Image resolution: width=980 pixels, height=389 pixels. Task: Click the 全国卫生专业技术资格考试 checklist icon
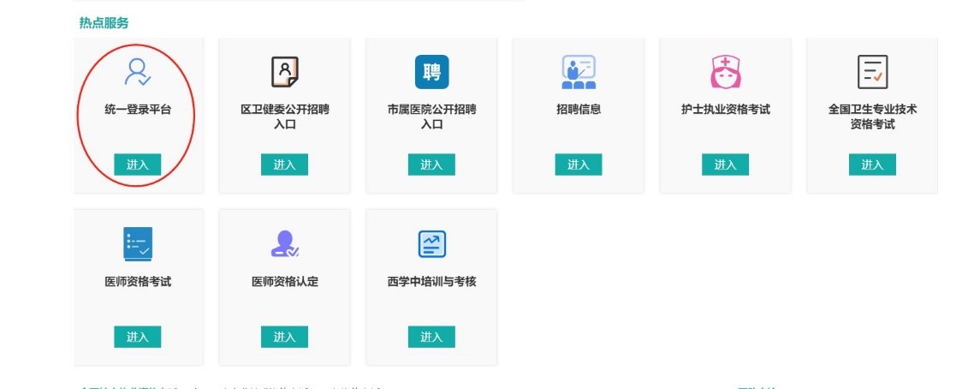pyautogui.click(x=872, y=73)
